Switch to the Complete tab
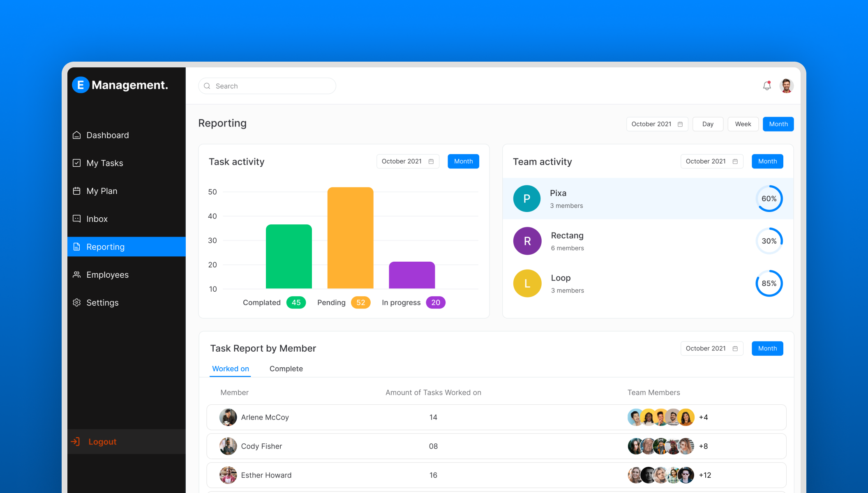The width and height of the screenshot is (868, 493). 286,369
